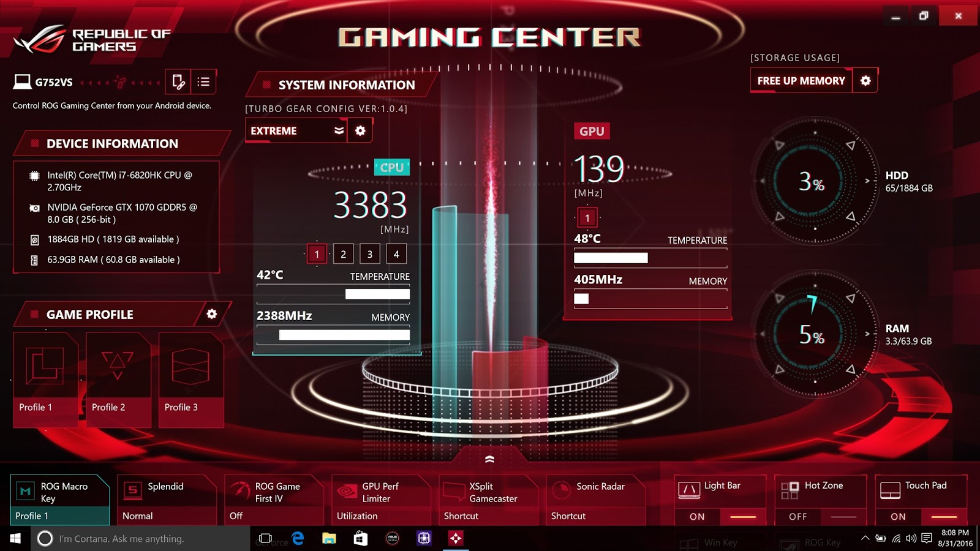The height and width of the screenshot is (551, 980).
Task: Select CPU core 3
Action: coord(370,254)
